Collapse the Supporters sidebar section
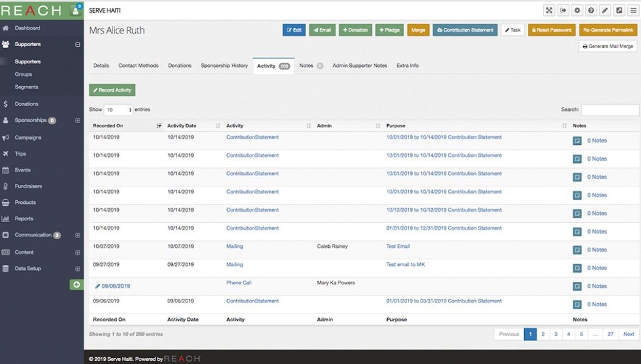 [x=78, y=44]
